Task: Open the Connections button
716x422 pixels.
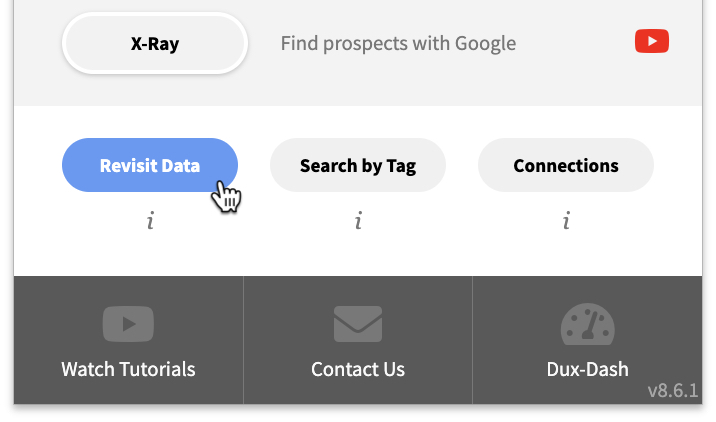Action: [566, 165]
